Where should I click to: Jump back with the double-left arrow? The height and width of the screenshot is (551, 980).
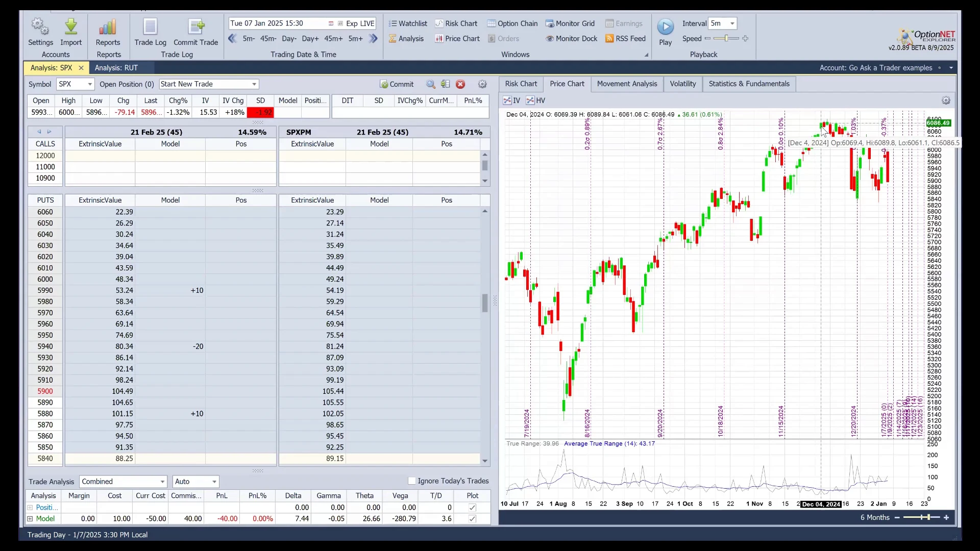pyautogui.click(x=233, y=38)
